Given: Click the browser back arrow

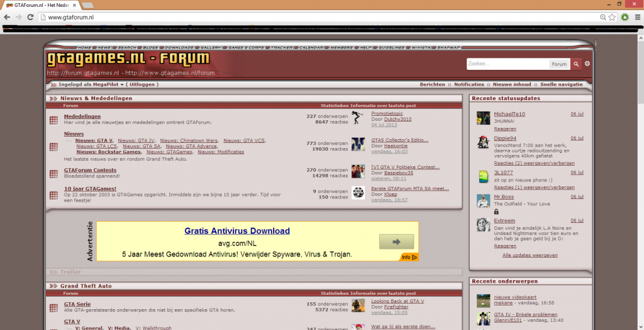Looking at the screenshot, I should click(x=7, y=17).
